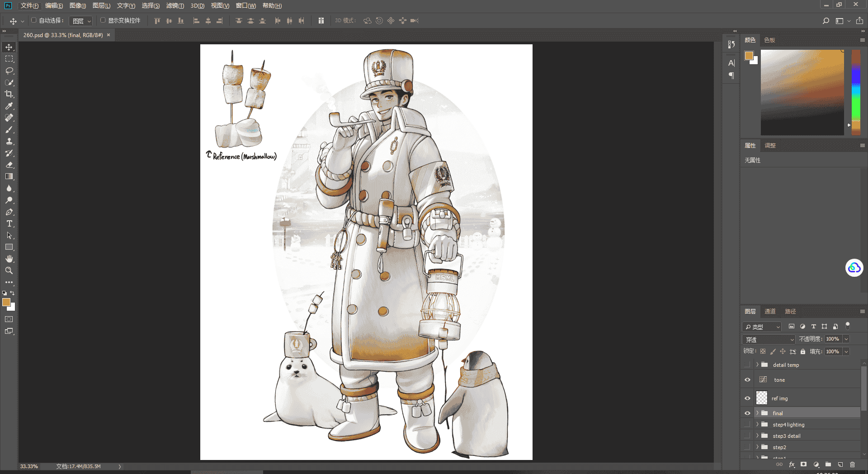Select the Lasso tool

[x=9, y=71]
